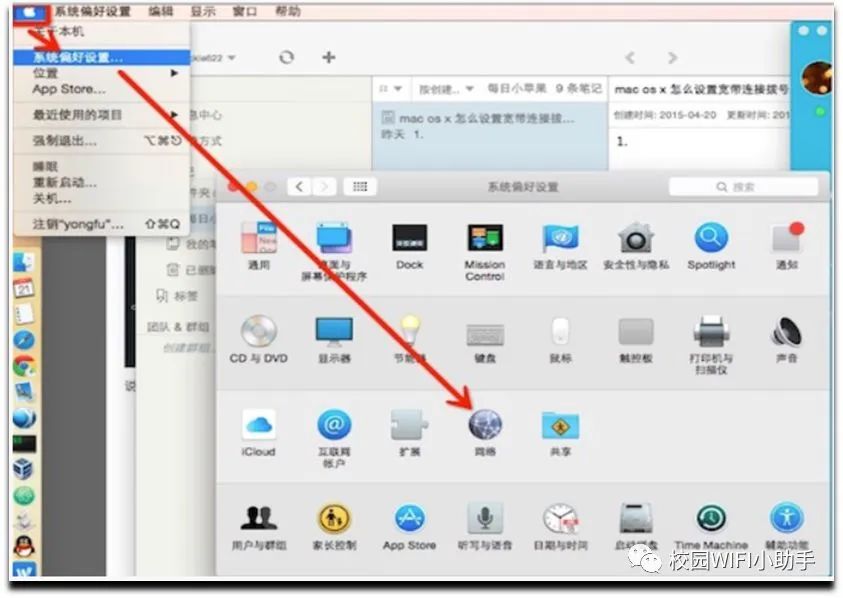Select 关机… in the Apple menu
The height and width of the screenshot is (598, 843).
click(x=102, y=198)
